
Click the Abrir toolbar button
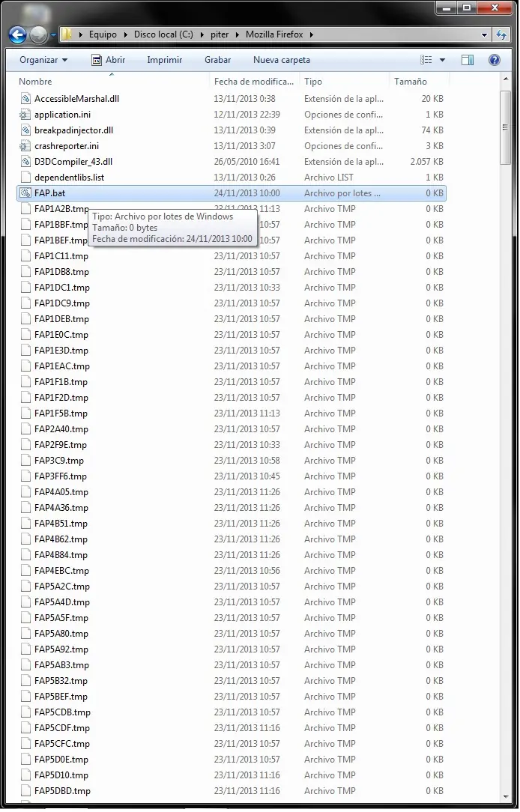[109, 60]
